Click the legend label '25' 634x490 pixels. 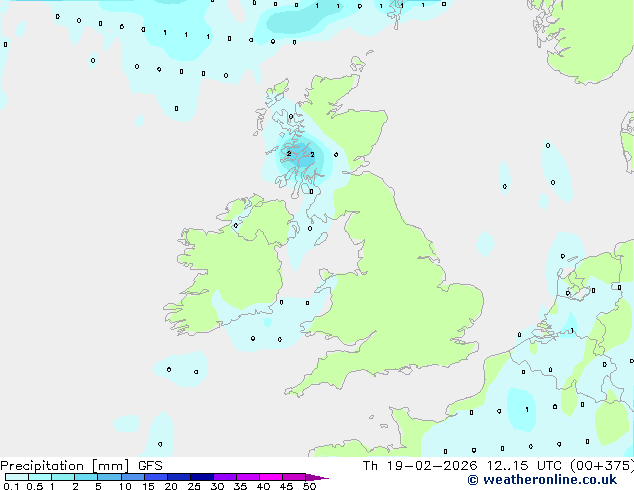pos(194,486)
